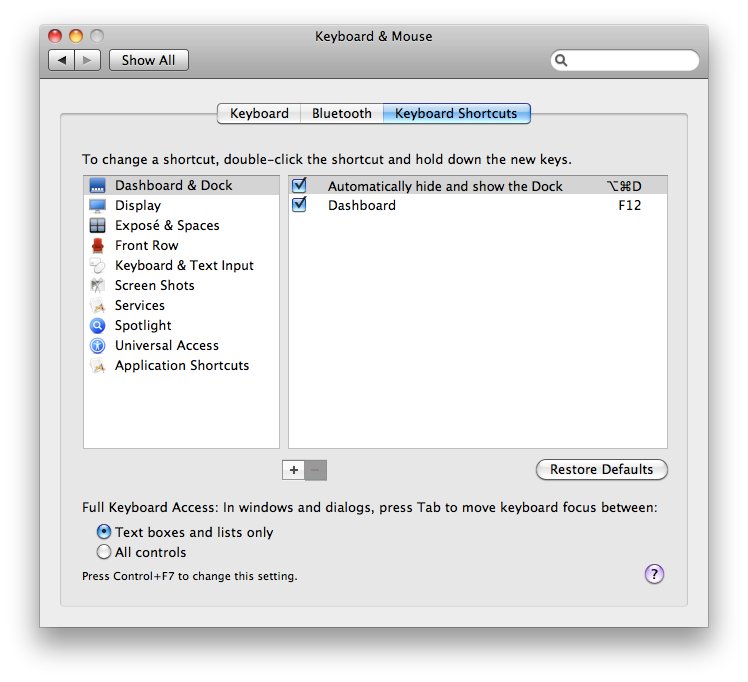Screen dimensions: 748x682
Task: Uncheck Automatically hide and show the Dock
Action: click(299, 186)
